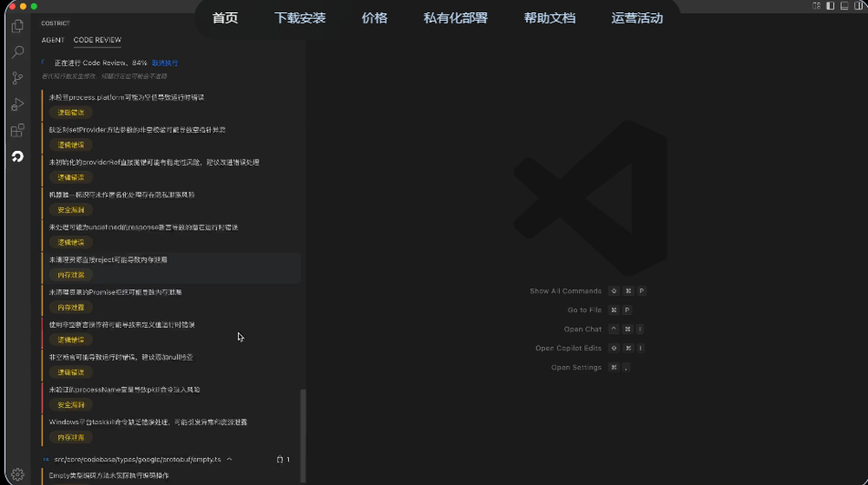Toggle the primary side bar layout icon
Screen dimensions: 868x485
coord(831,5)
